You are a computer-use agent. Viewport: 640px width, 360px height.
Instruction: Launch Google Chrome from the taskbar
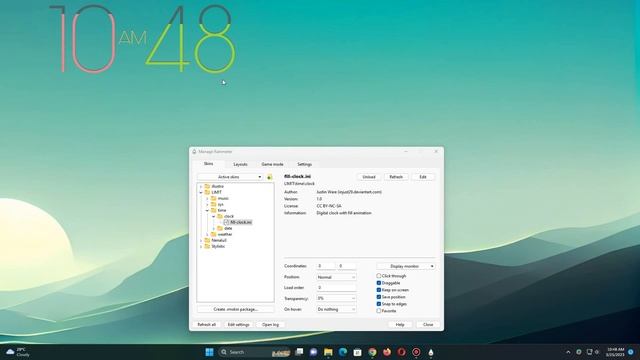click(x=372, y=352)
